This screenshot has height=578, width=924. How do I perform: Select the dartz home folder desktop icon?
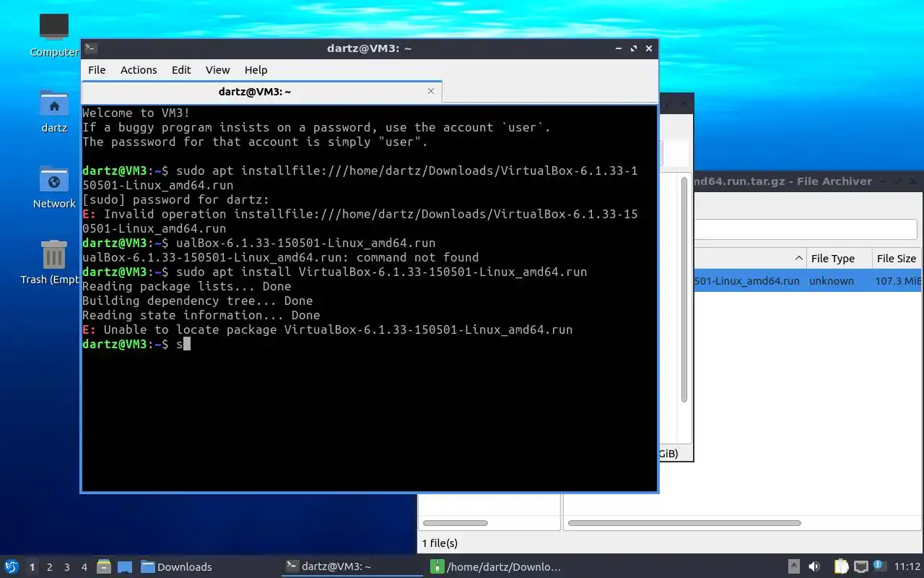(x=54, y=111)
